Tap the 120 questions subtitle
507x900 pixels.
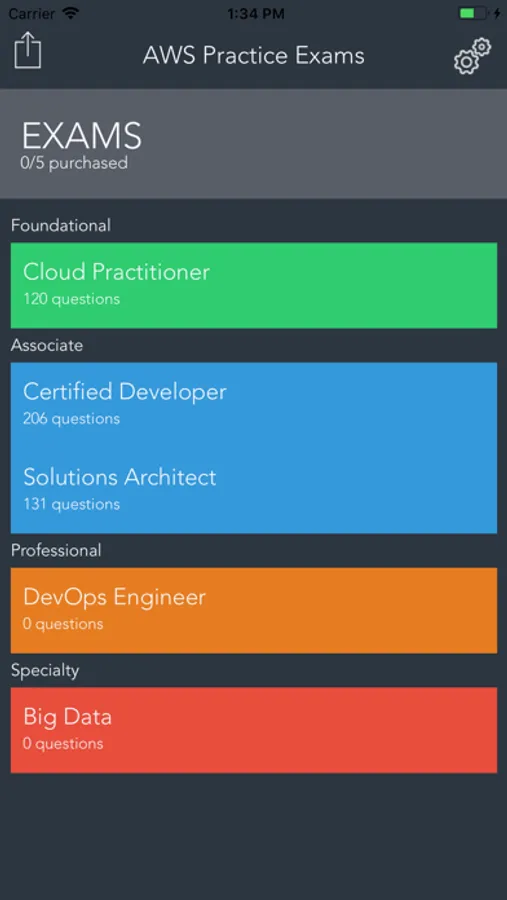point(72,299)
